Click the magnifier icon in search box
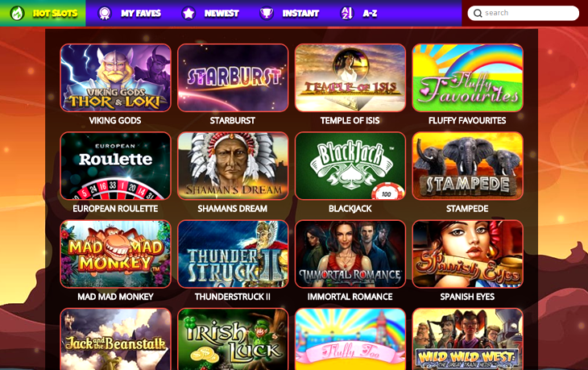The image size is (588, 370). click(x=478, y=14)
